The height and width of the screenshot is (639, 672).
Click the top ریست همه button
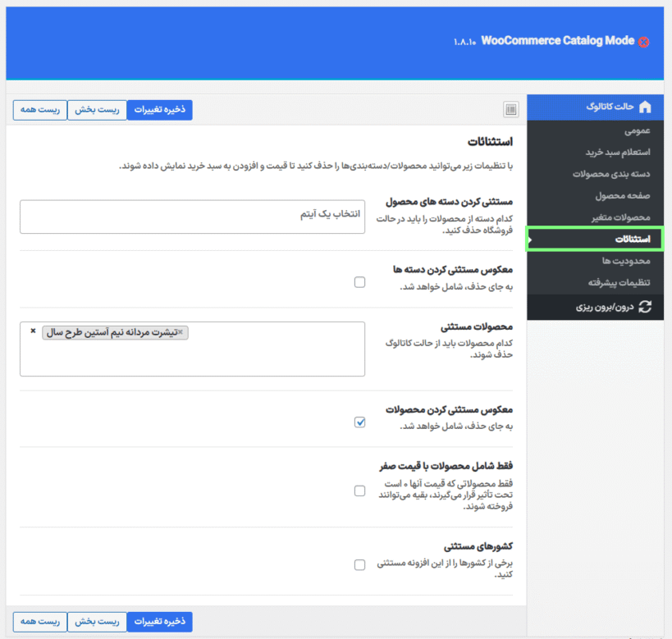coord(40,110)
